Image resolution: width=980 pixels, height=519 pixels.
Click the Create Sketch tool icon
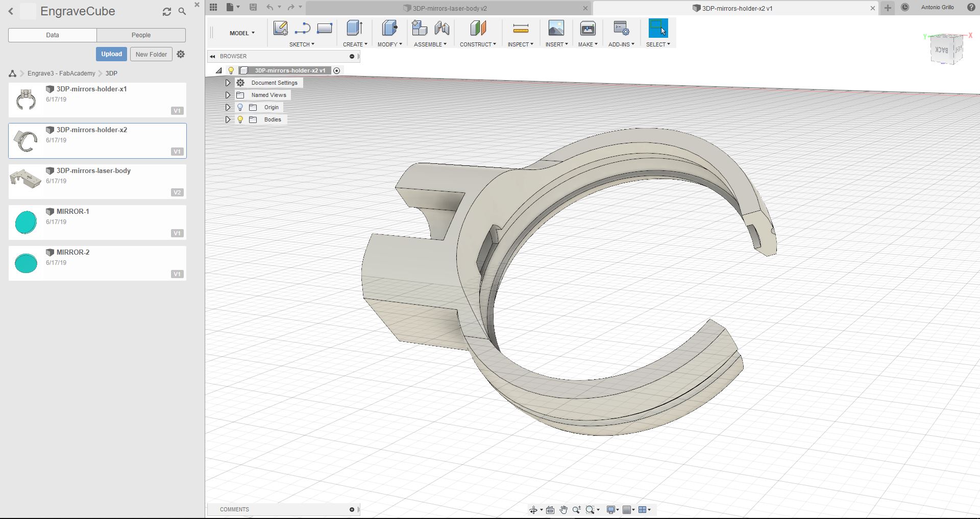tap(280, 28)
